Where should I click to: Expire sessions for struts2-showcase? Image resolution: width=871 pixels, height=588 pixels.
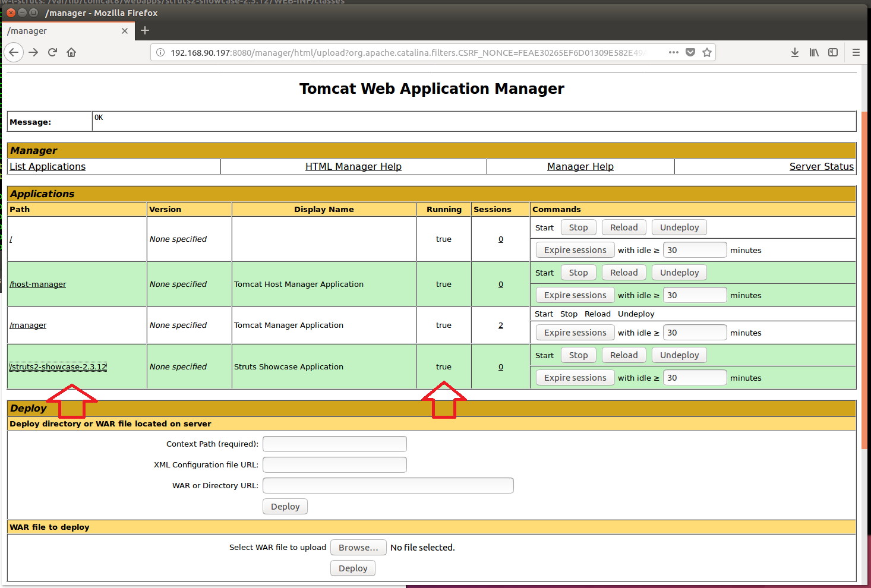(575, 378)
